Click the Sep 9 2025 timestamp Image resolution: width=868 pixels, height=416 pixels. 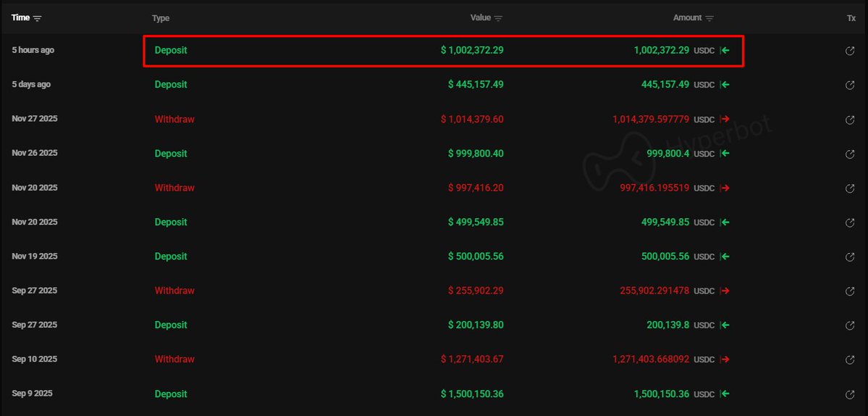pos(33,394)
